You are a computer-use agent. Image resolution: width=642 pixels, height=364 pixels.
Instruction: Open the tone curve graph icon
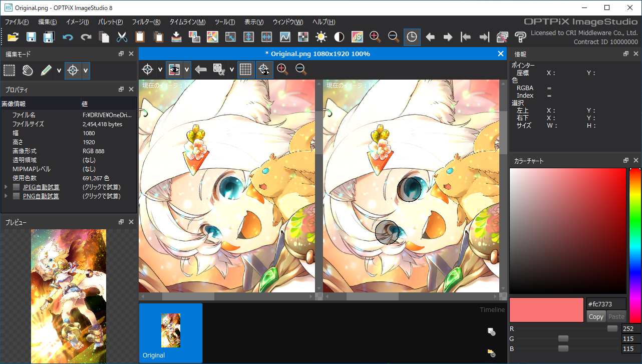point(284,37)
